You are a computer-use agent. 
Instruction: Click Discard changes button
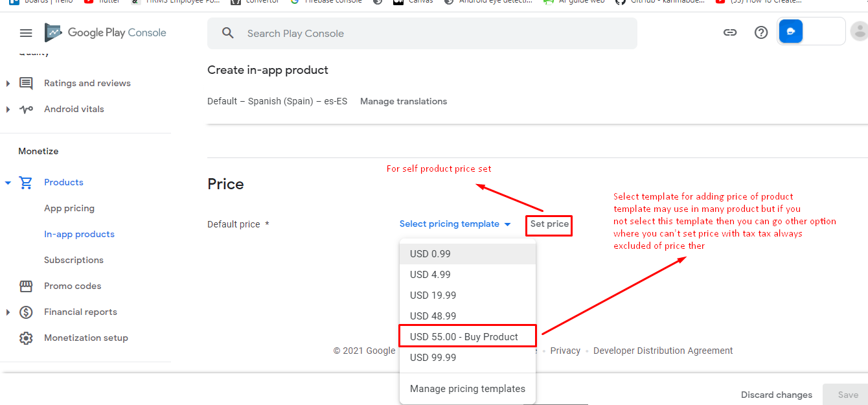click(776, 395)
